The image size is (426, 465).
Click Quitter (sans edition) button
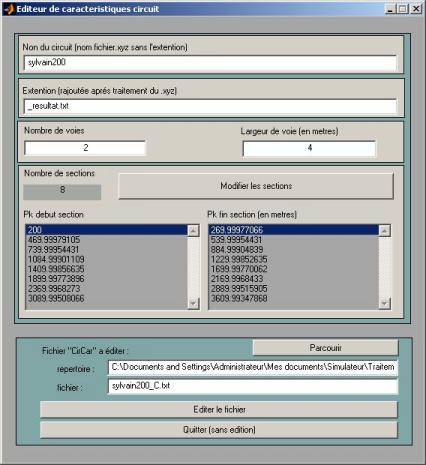click(219, 430)
